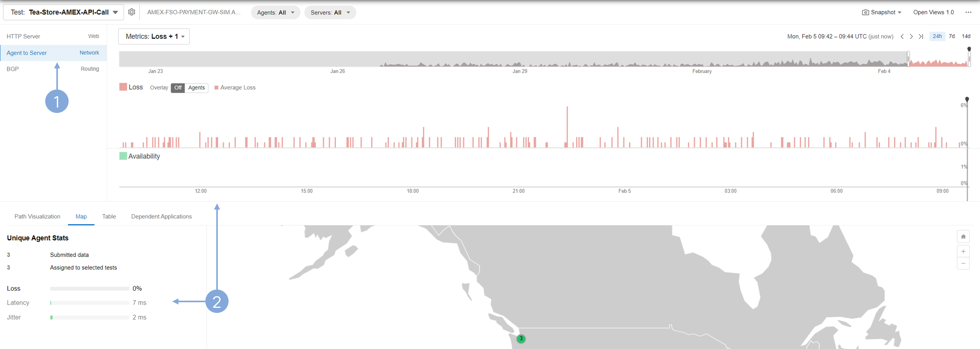The image size is (980, 349).
Task: Jump to latest data arrow
Action: click(x=921, y=37)
